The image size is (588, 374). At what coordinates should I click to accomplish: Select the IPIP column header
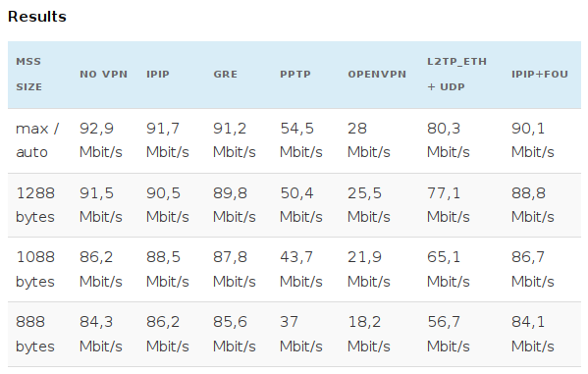tap(158, 75)
